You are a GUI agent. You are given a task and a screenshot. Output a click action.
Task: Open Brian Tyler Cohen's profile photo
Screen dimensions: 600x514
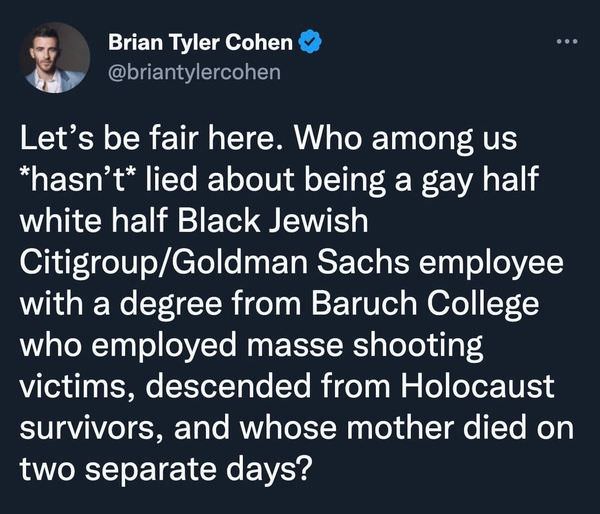click(x=54, y=58)
